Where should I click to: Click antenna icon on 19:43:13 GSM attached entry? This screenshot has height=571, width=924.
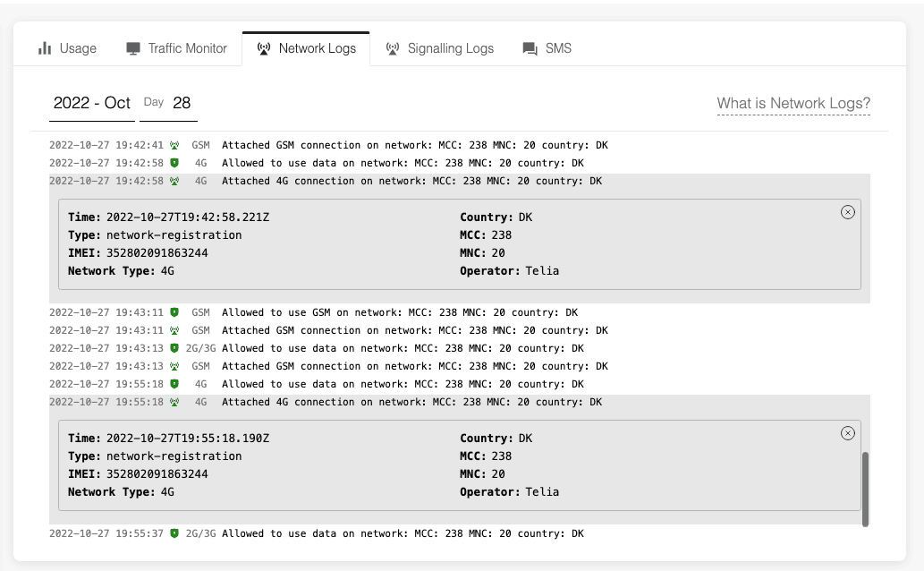tap(174, 366)
